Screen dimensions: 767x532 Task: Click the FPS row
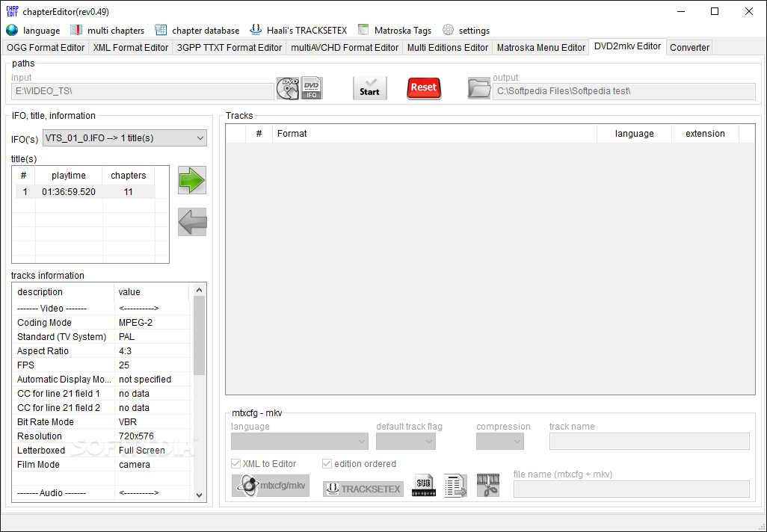102,365
